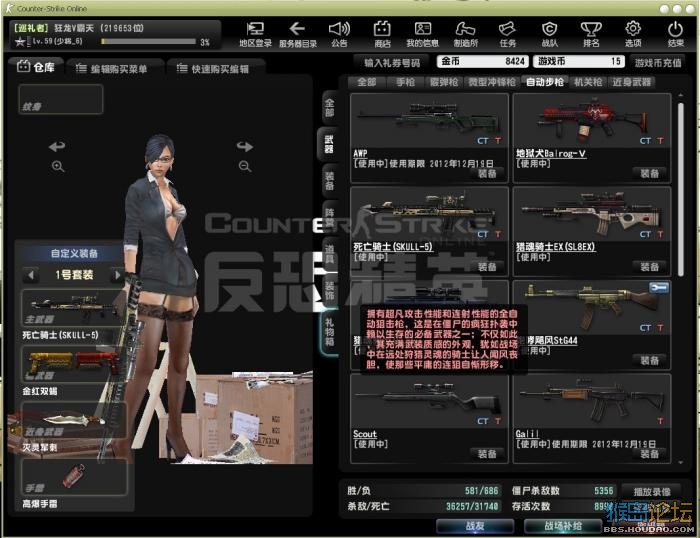Click 装备 button on SL8EX card

649,267
